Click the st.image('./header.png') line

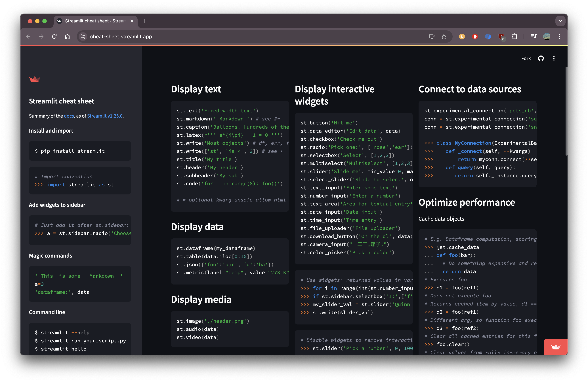pos(213,321)
